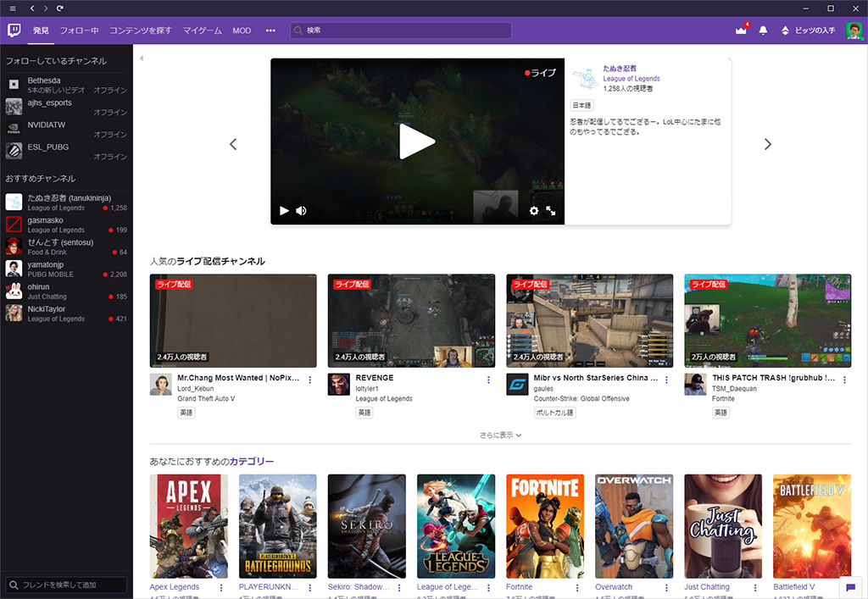The width and height of the screenshot is (868, 599).
Task: Mute the featured stream volume icon
Action: pos(301,211)
